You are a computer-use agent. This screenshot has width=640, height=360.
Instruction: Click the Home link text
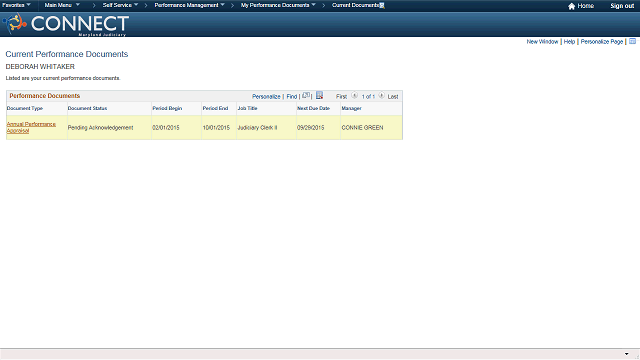(x=585, y=6)
